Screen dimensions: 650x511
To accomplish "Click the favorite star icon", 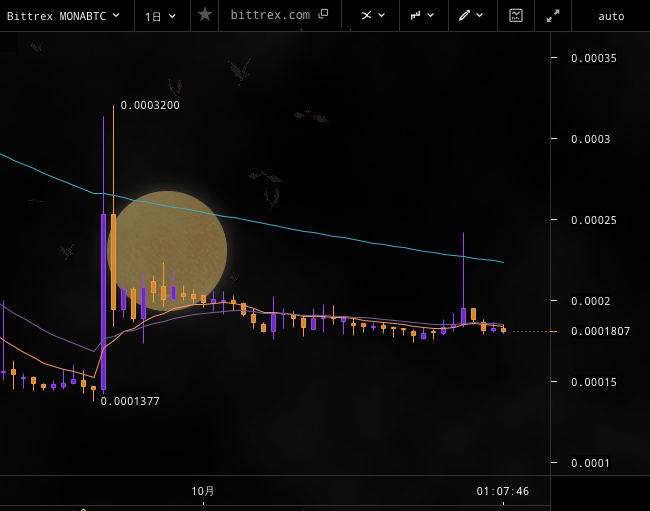I will click(x=205, y=15).
